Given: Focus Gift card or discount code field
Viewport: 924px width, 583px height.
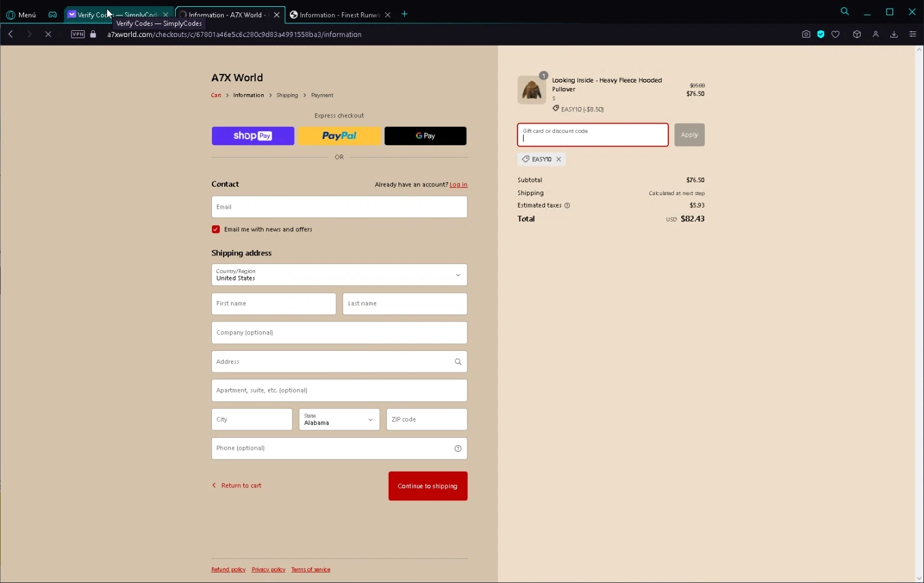Looking at the screenshot, I should pyautogui.click(x=593, y=135).
